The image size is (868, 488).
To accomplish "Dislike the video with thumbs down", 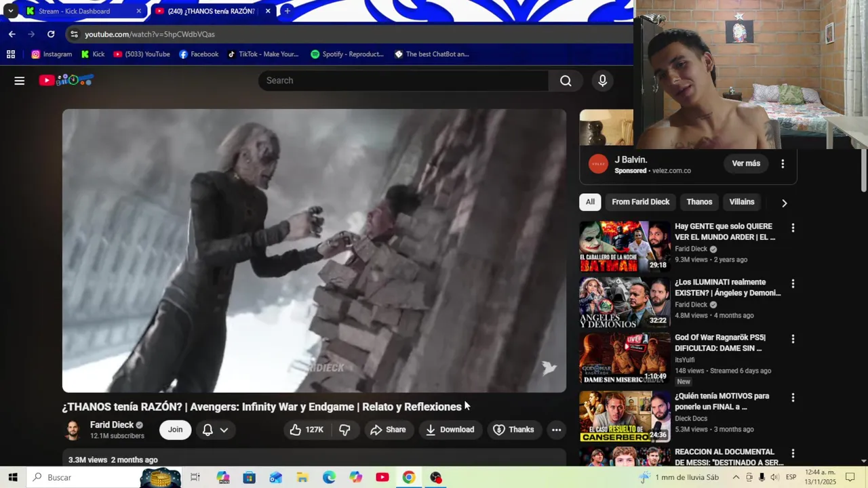I will coord(344,430).
